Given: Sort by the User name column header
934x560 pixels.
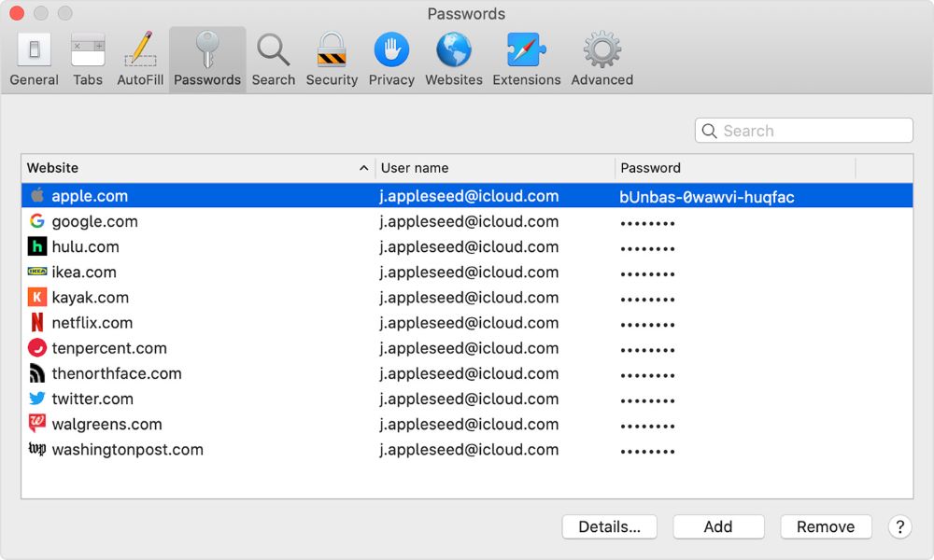Looking at the screenshot, I should pos(495,168).
